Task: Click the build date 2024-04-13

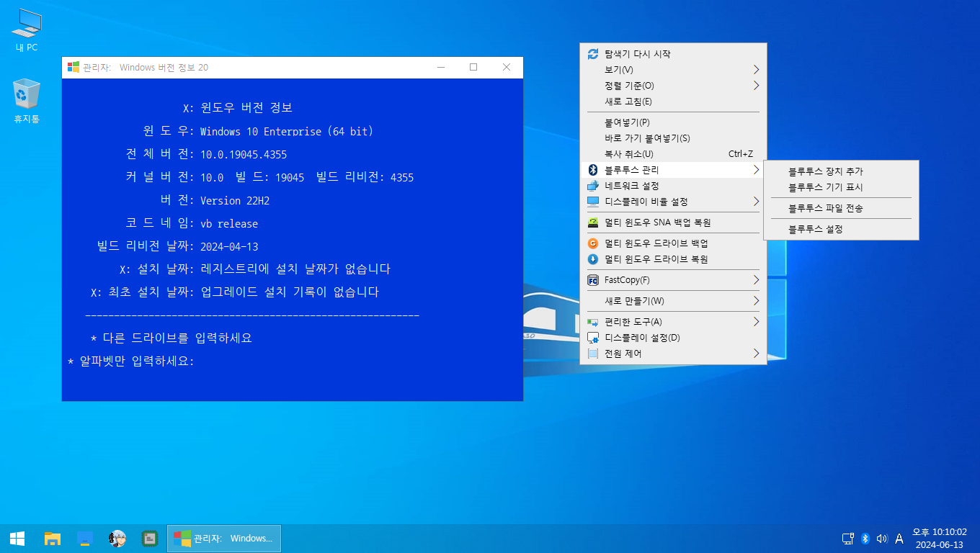Action: click(229, 246)
